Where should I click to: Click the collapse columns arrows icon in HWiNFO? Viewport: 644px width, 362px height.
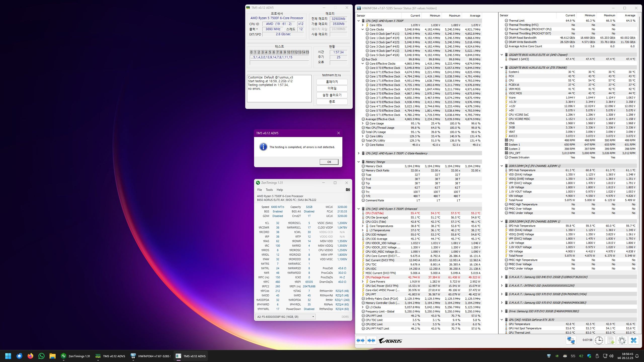coord(371,341)
